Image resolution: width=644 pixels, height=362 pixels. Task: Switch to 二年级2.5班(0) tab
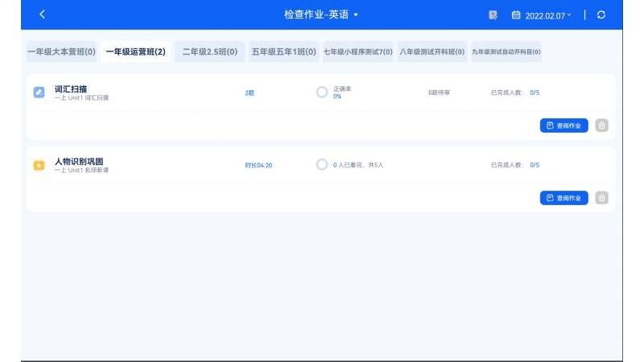tap(209, 52)
